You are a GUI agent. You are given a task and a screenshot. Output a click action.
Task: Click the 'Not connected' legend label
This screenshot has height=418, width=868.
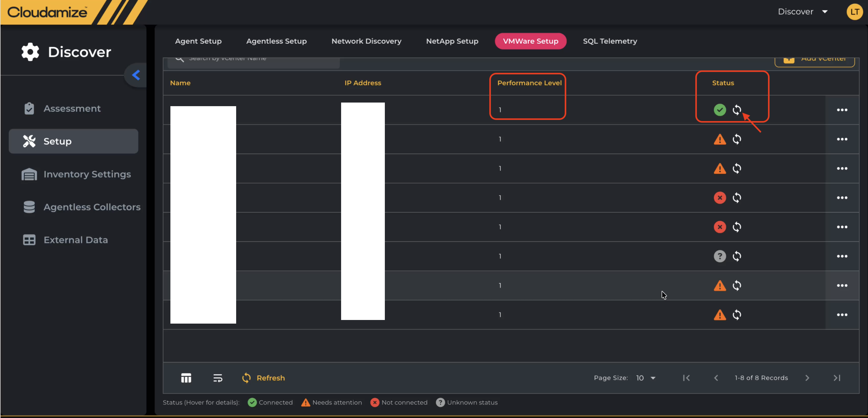(404, 403)
